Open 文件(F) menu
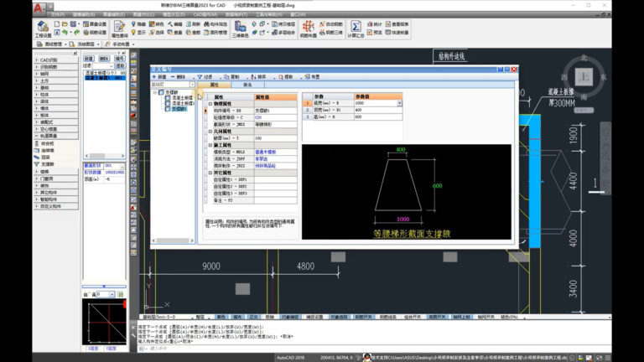This screenshot has height=362, width=644. [58, 15]
